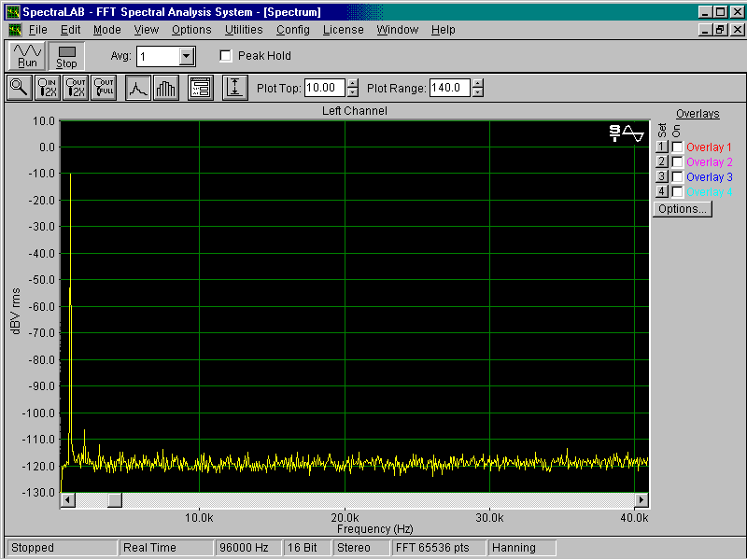Start the analyzer with the Run button
Image resolution: width=747 pixels, height=560 pixels.
[x=27, y=56]
